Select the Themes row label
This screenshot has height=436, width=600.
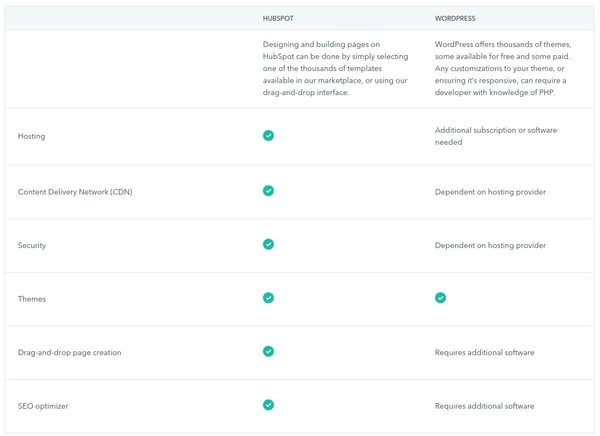click(32, 299)
